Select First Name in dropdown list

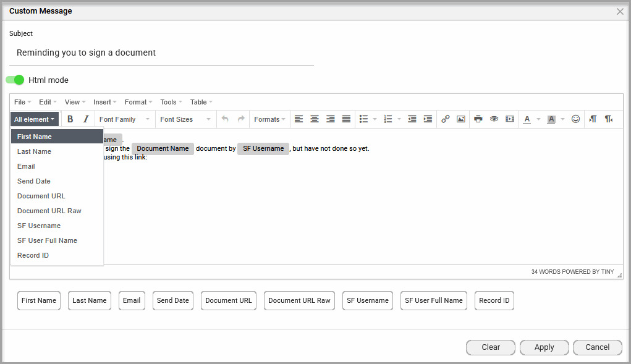click(x=57, y=137)
